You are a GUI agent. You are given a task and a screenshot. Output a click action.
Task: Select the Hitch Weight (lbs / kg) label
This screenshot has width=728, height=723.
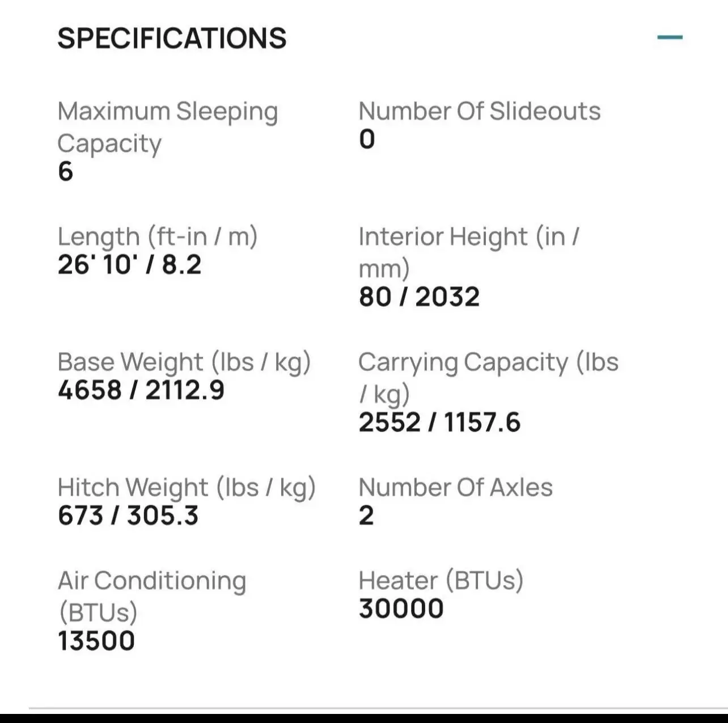(187, 488)
